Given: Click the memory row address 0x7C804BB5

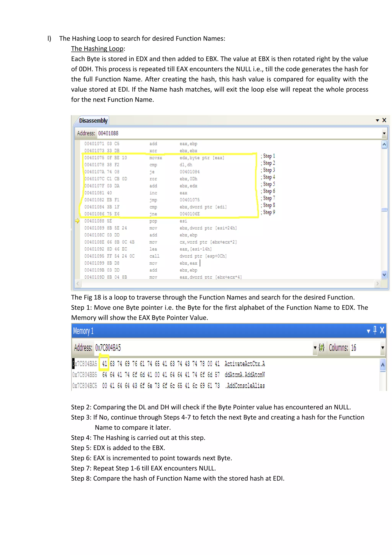Looking at the screenshot, I should (84, 374).
